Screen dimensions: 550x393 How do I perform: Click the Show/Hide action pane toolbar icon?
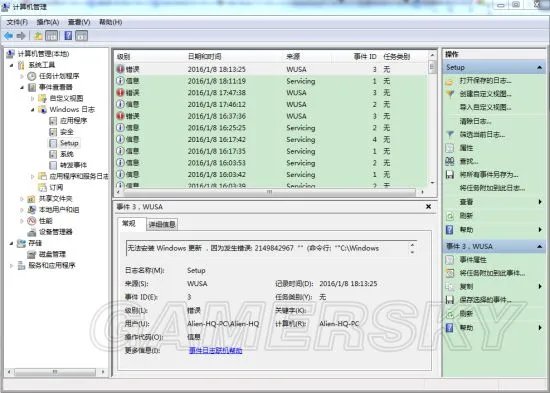tap(81, 35)
